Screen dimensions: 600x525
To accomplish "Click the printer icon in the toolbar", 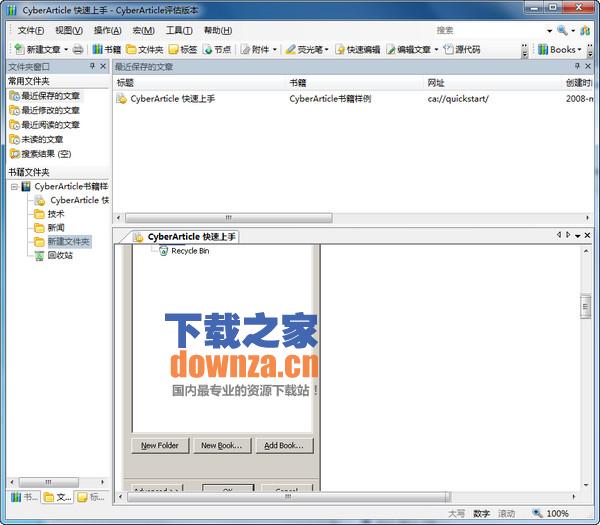I will 78,49.
